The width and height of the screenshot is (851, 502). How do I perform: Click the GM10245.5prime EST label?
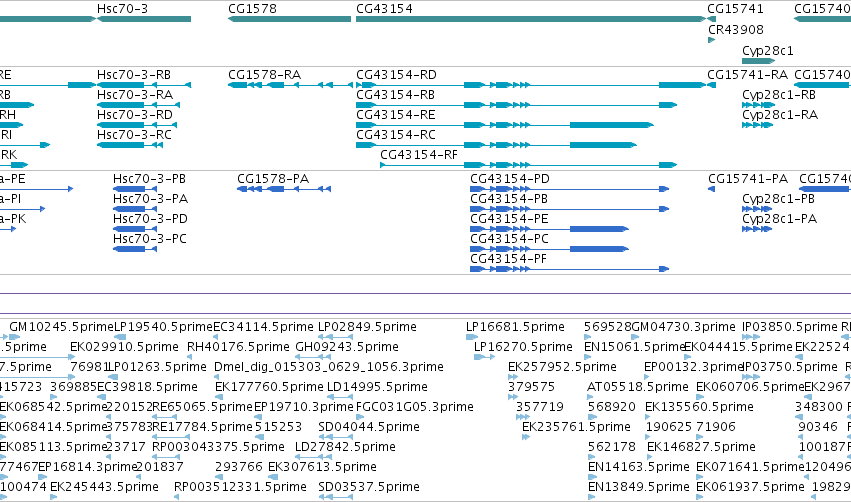click(61, 327)
